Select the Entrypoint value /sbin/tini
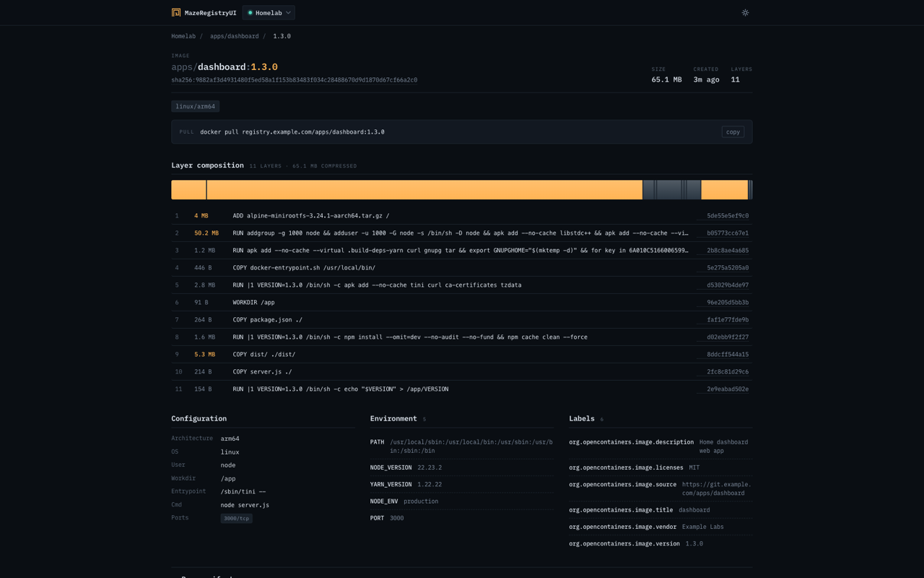This screenshot has width=924, height=578. pyautogui.click(x=243, y=491)
